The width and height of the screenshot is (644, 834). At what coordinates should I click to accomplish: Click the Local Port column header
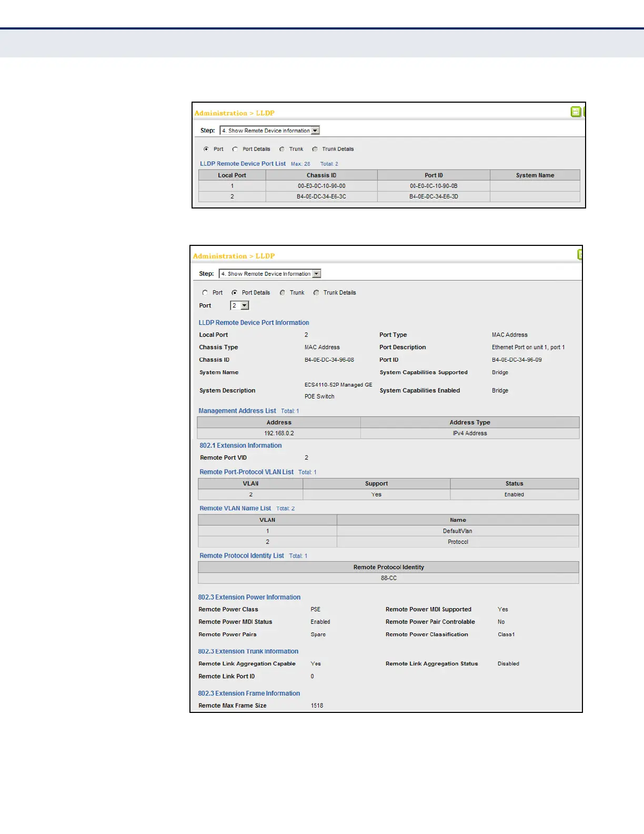point(232,175)
